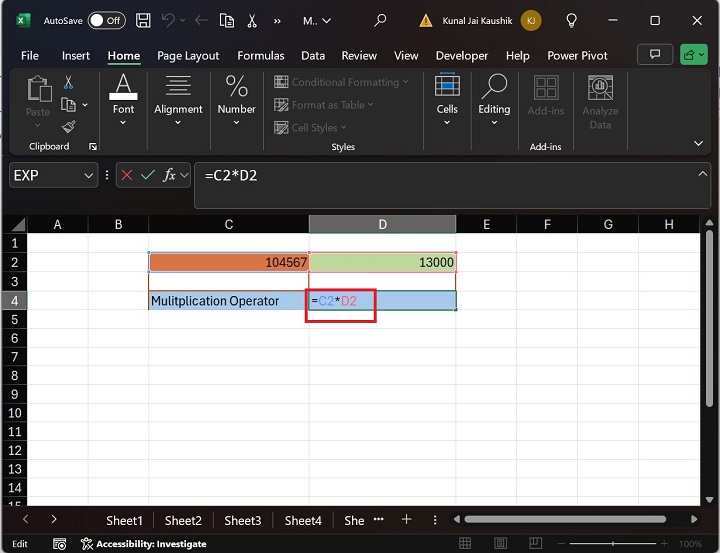Add a new sheet with plus icon
Image resolution: width=720 pixels, height=553 pixels.
click(x=407, y=520)
